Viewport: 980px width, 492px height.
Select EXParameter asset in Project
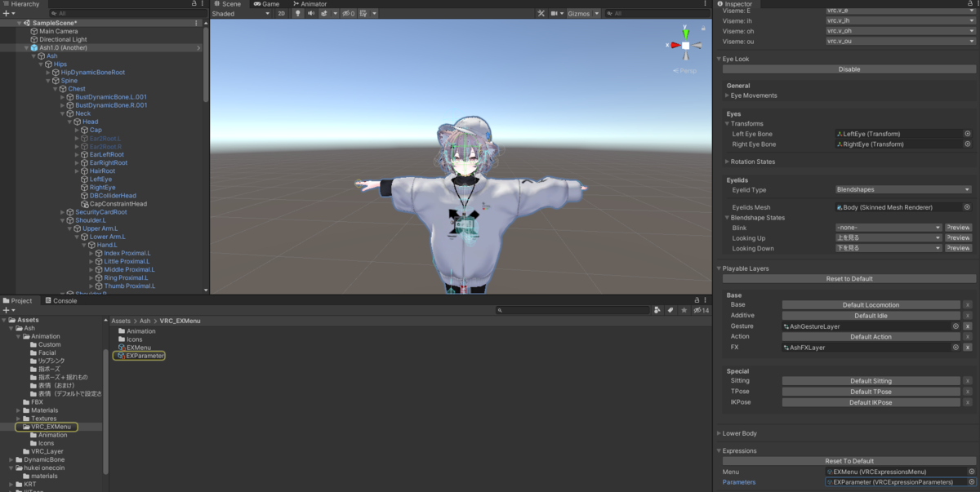point(141,356)
